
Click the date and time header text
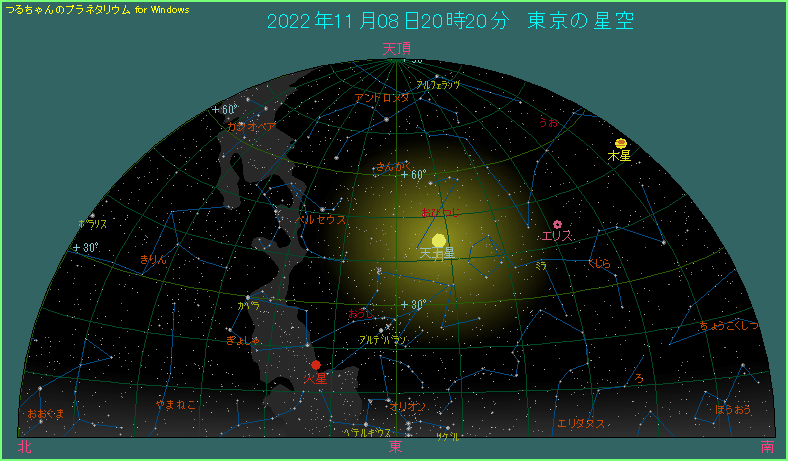(x=450, y=22)
